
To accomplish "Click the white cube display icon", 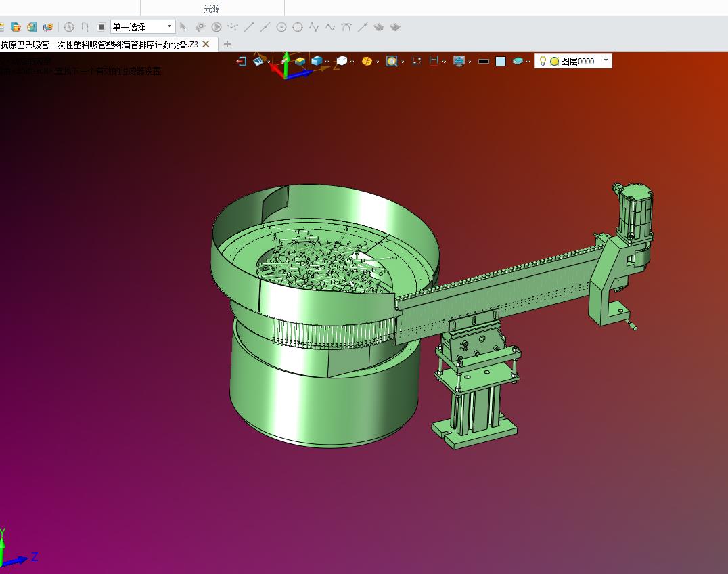I will (x=342, y=62).
